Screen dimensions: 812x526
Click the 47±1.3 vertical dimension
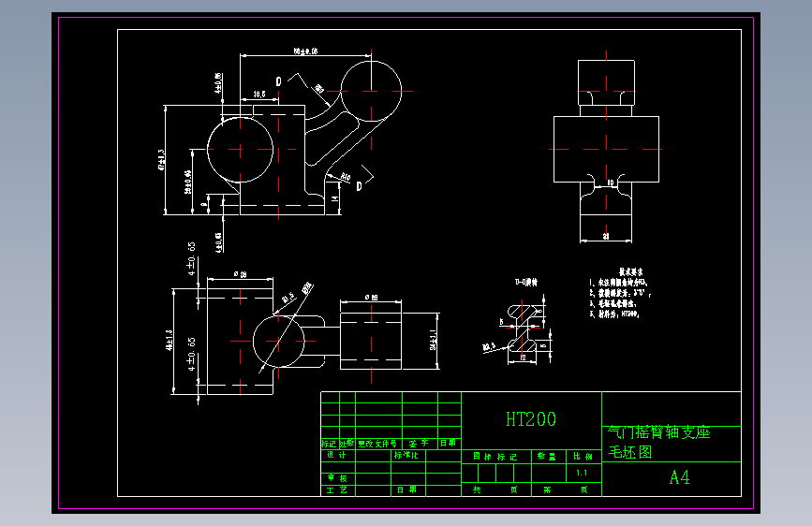(x=161, y=160)
